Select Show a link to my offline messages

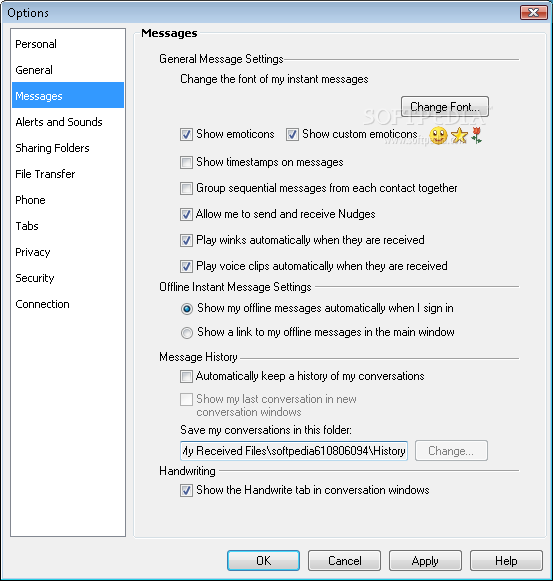[x=187, y=332]
